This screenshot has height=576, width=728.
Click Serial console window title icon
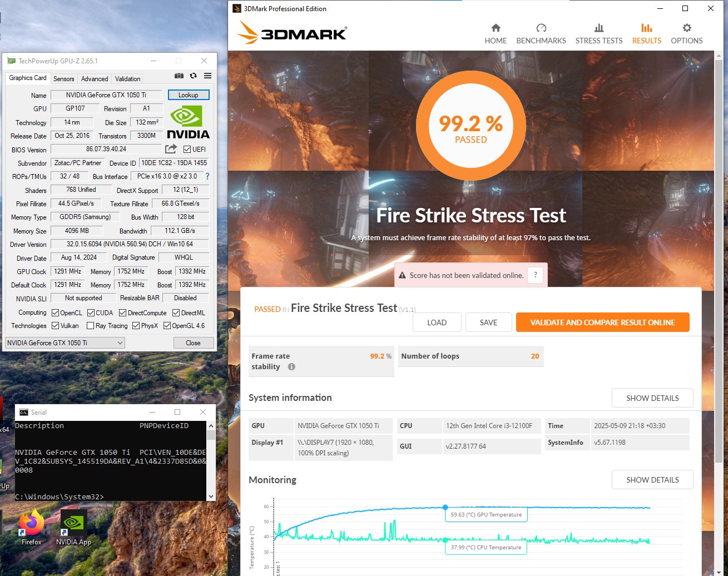pos(23,413)
